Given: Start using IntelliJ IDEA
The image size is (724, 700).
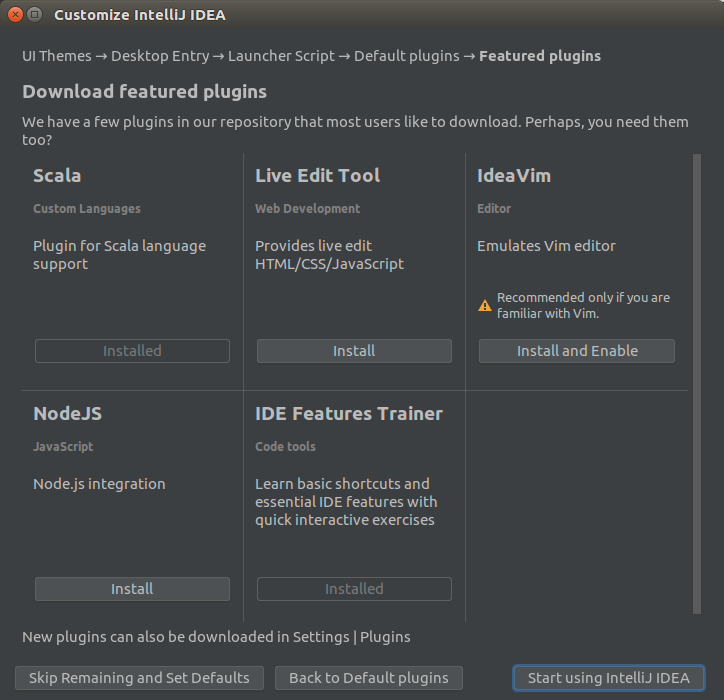Looking at the screenshot, I should point(609,678).
